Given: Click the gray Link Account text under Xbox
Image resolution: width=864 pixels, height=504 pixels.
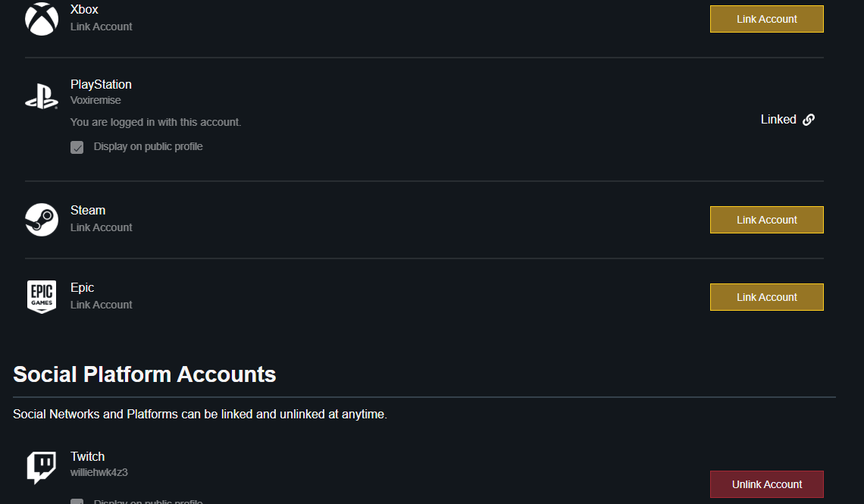Looking at the screenshot, I should tap(102, 27).
